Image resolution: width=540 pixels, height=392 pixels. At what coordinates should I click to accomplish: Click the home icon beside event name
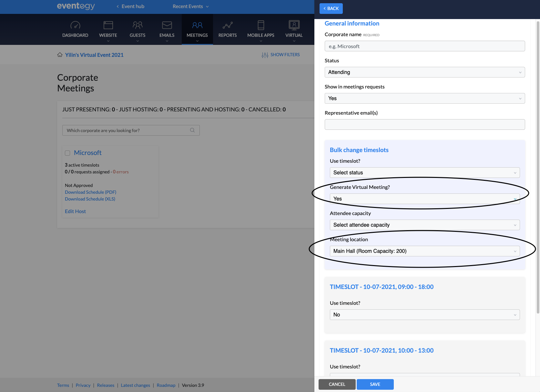point(60,55)
